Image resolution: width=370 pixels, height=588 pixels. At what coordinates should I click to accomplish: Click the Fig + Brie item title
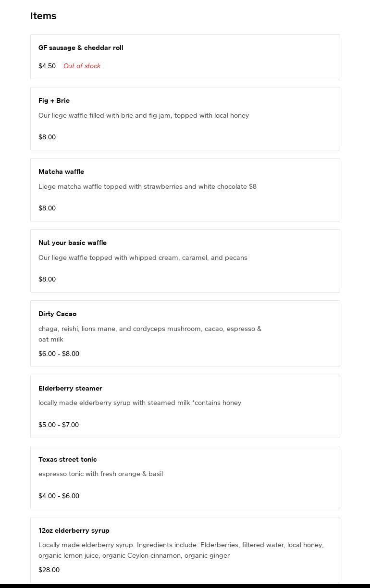pos(54,100)
